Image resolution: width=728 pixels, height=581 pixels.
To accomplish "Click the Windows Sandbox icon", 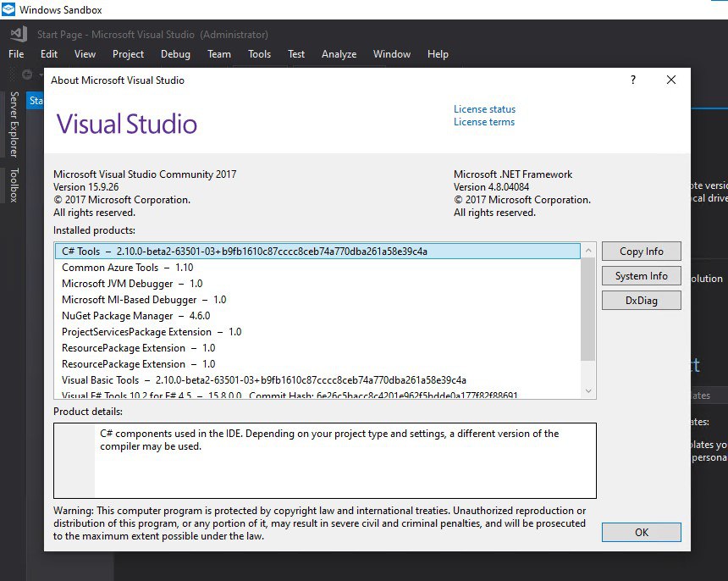I will 8,10.
